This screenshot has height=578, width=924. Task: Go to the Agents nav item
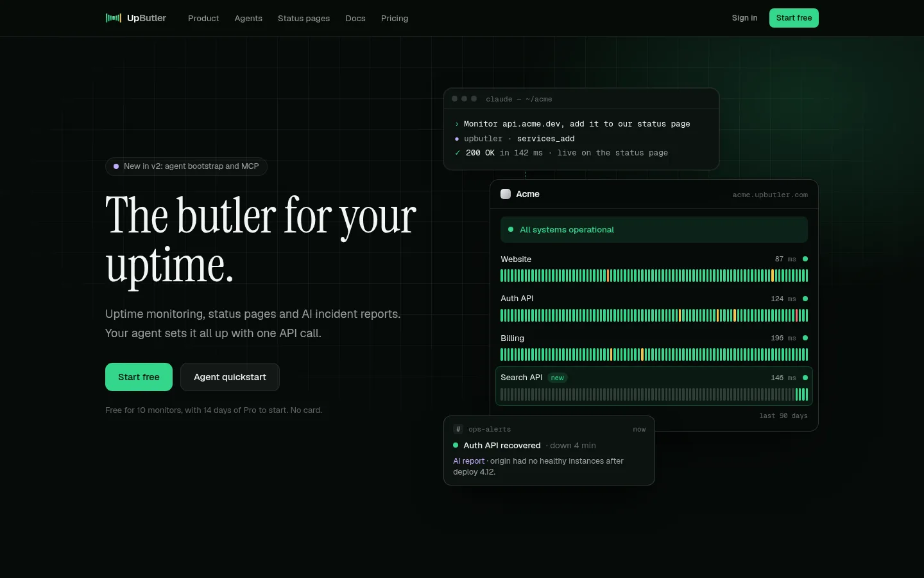(248, 18)
